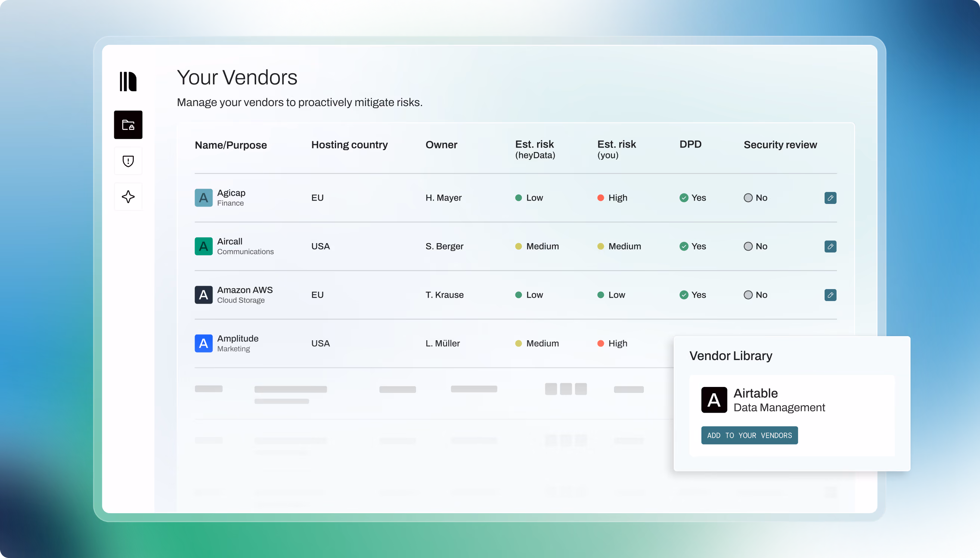Click owner S. Berger cell
980x558 pixels.
[444, 247]
